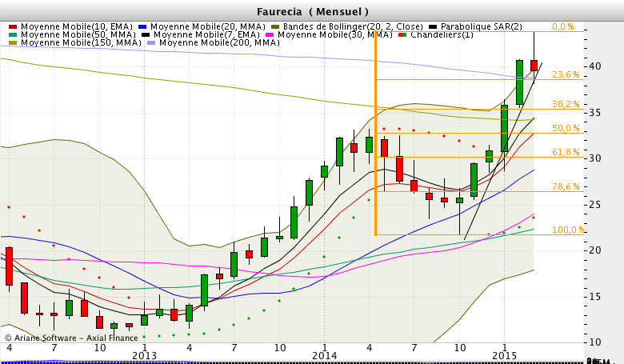This screenshot has height=364, width=624.
Task: Click the price axis value 20
Action: coord(595,250)
